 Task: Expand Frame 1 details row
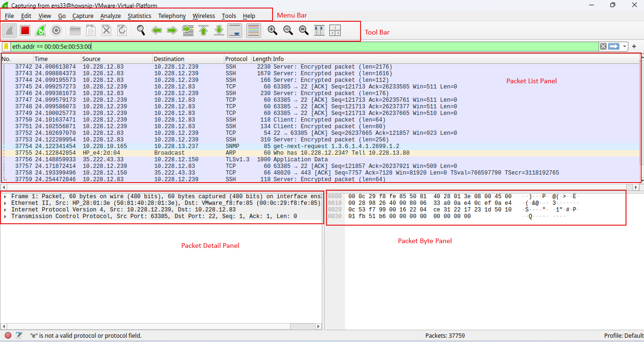click(x=5, y=196)
